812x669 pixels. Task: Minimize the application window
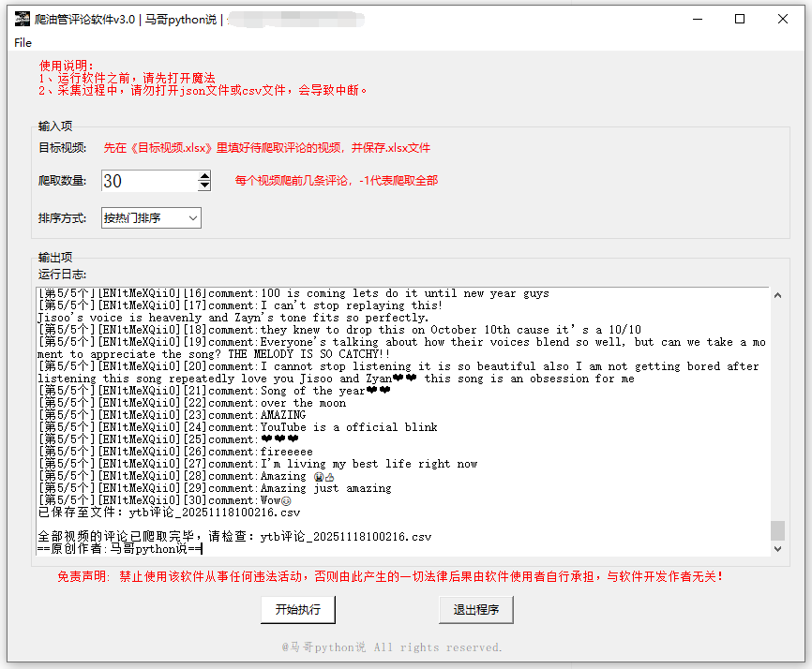tap(697, 19)
